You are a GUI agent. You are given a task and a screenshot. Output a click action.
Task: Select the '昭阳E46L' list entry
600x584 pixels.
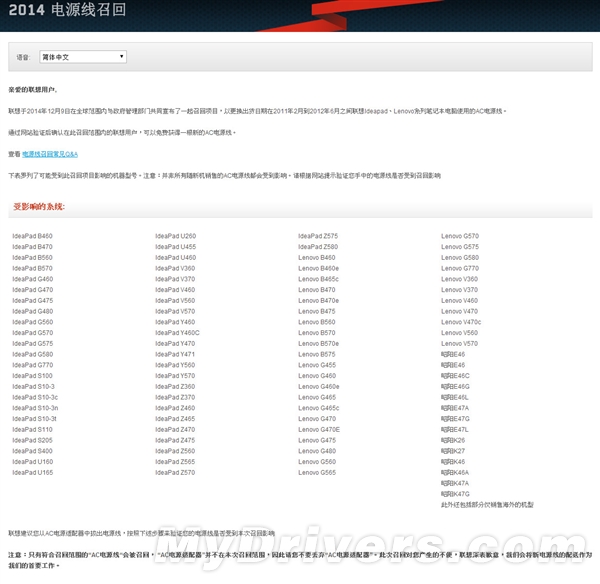click(455, 397)
